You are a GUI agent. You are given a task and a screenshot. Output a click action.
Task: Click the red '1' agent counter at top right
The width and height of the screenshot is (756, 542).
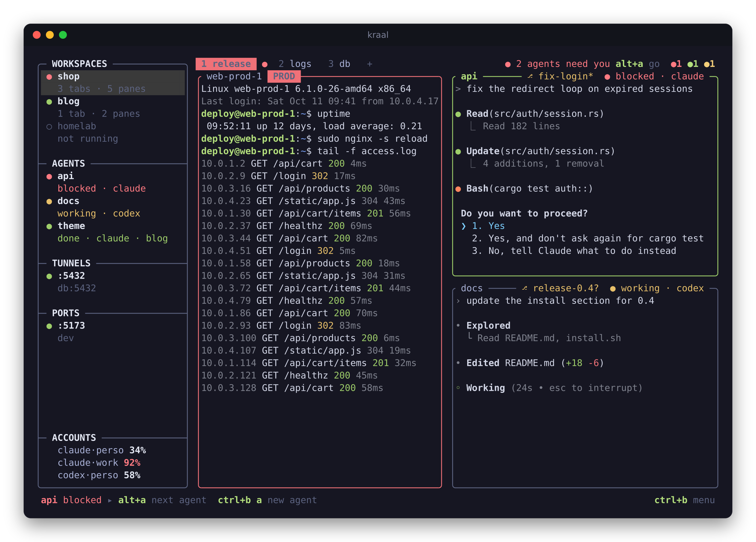[x=676, y=64]
